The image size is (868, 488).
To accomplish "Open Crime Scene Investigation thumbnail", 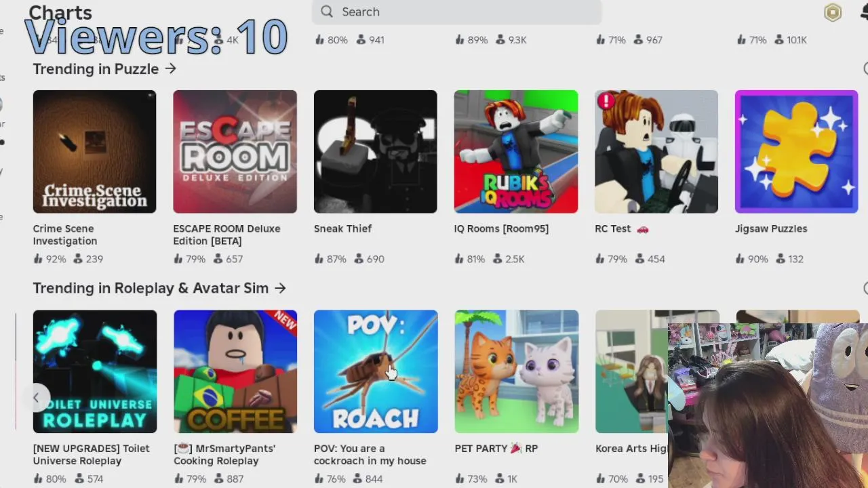I will click(94, 152).
